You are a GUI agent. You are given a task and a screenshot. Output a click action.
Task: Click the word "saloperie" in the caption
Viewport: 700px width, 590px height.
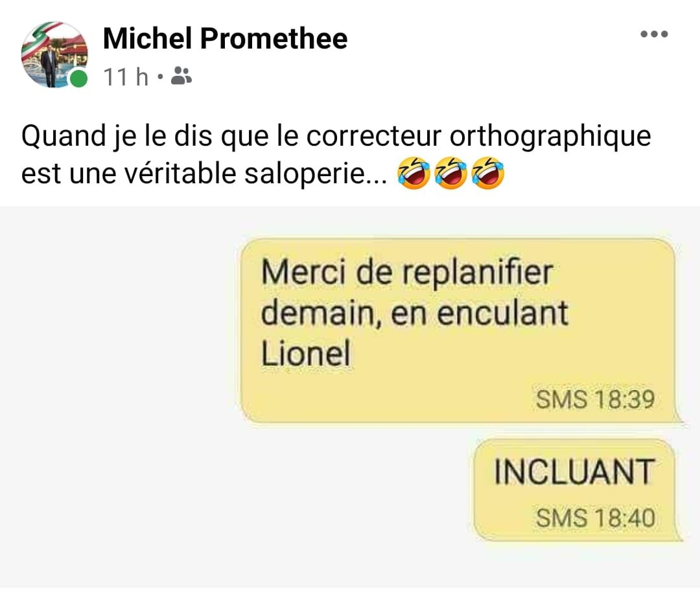[x=316, y=175]
